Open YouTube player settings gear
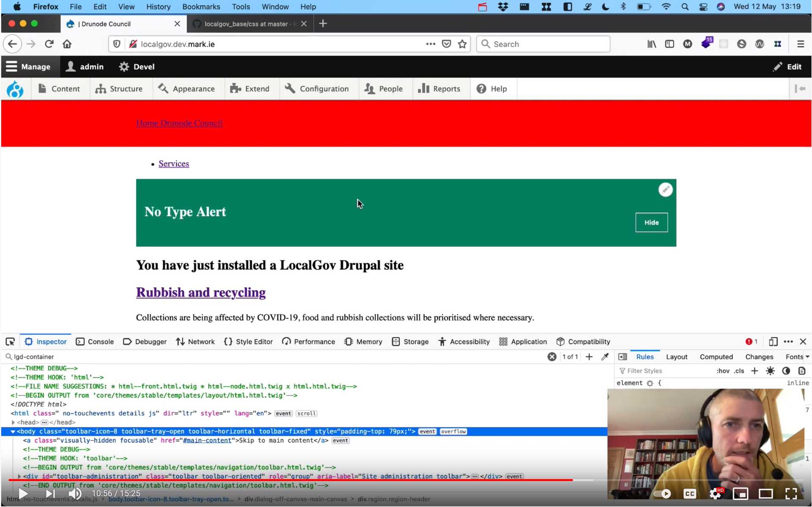This screenshot has height=507, width=812. coord(716,493)
